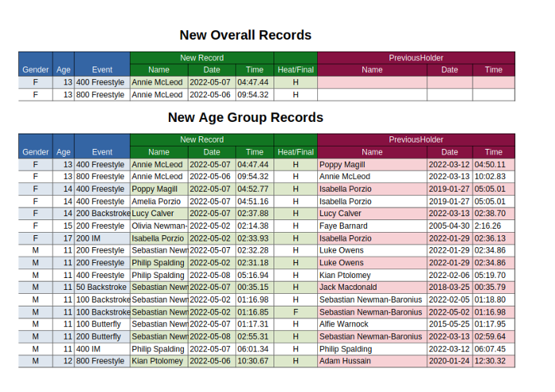Select the age 17 cell

63,238
